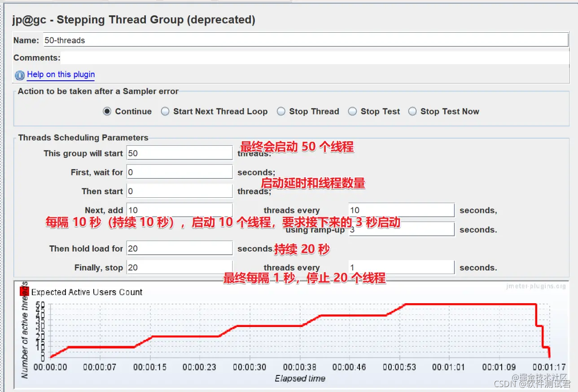Click the First, wait for seconds field
This screenshot has height=392, width=578.
pos(180,172)
